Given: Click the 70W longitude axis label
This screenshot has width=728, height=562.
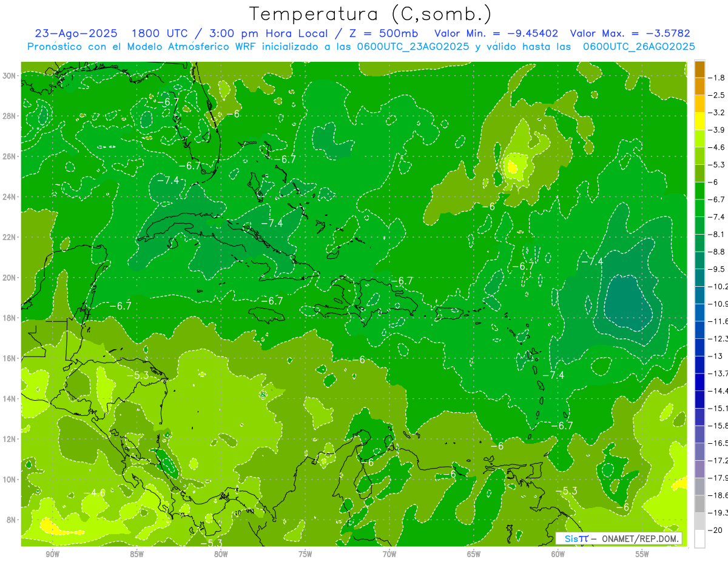Looking at the screenshot, I should pos(389,554).
